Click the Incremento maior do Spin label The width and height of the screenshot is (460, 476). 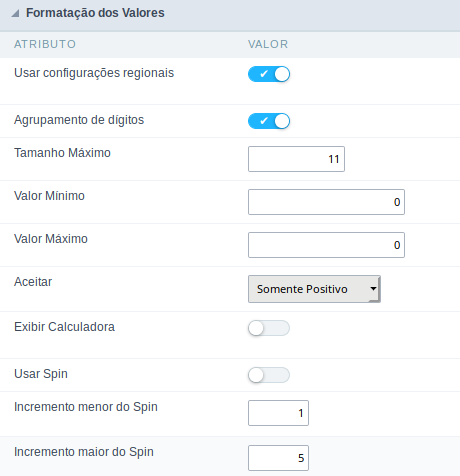pos(84,452)
